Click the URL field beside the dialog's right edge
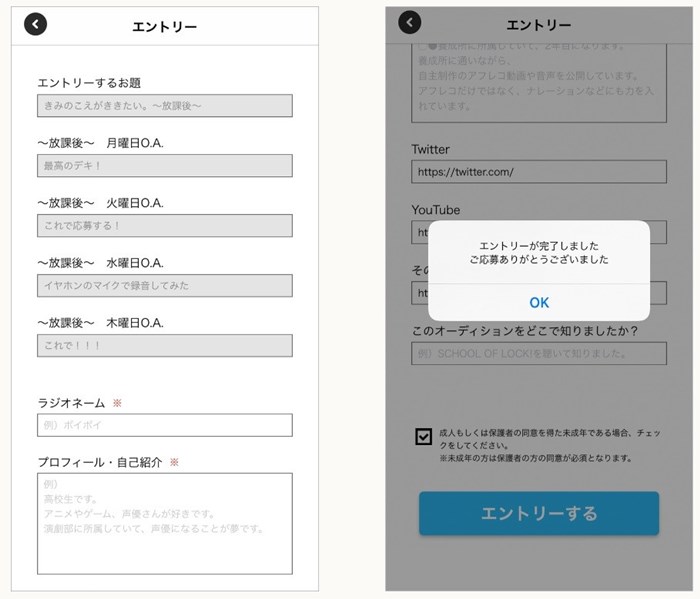 click(658, 293)
